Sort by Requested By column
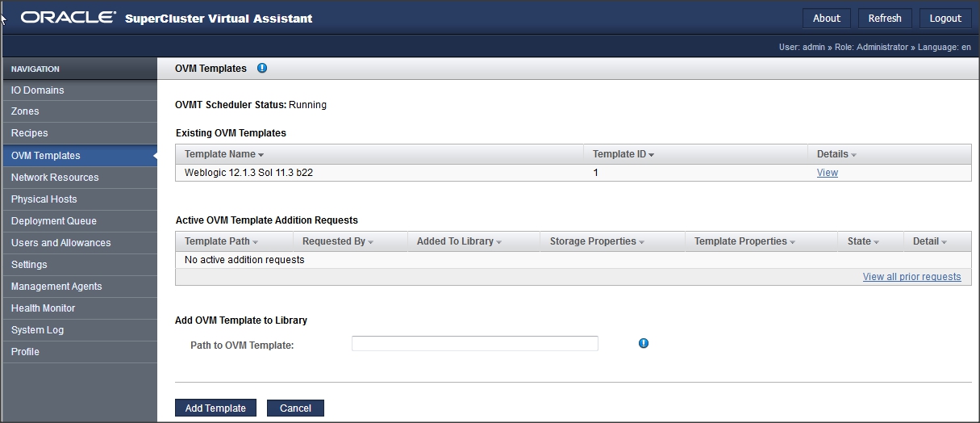Viewport: 980px width, 423px height. point(370,242)
